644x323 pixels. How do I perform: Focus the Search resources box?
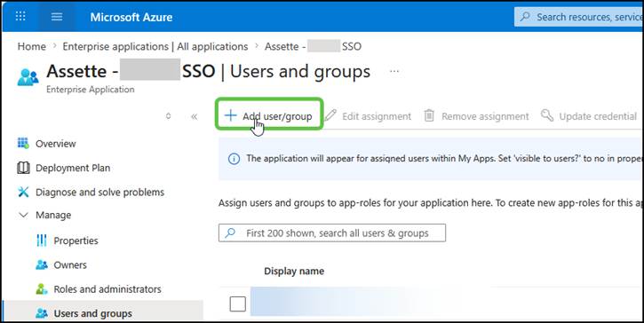(x=579, y=17)
